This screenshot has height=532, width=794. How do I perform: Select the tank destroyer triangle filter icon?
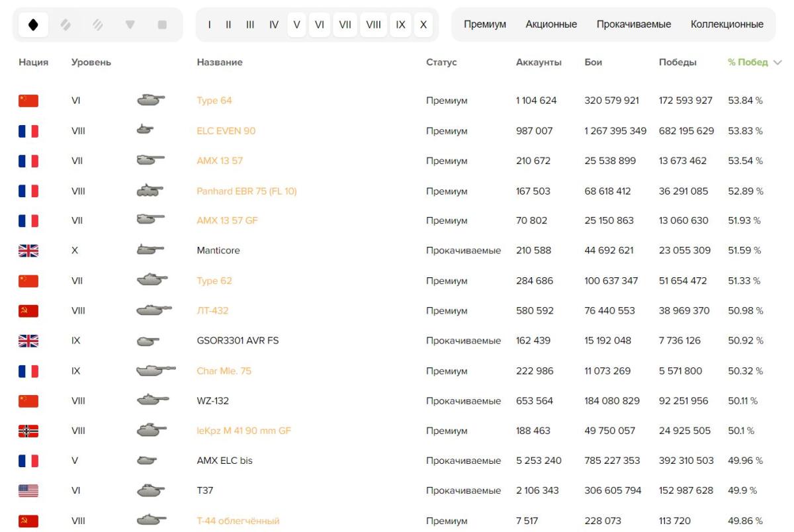click(x=130, y=25)
